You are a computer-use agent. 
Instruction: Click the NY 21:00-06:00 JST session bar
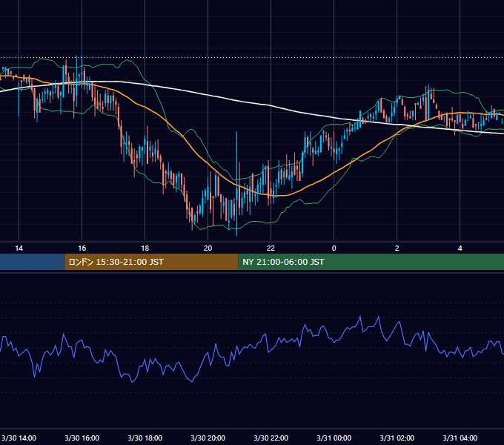pos(371,262)
